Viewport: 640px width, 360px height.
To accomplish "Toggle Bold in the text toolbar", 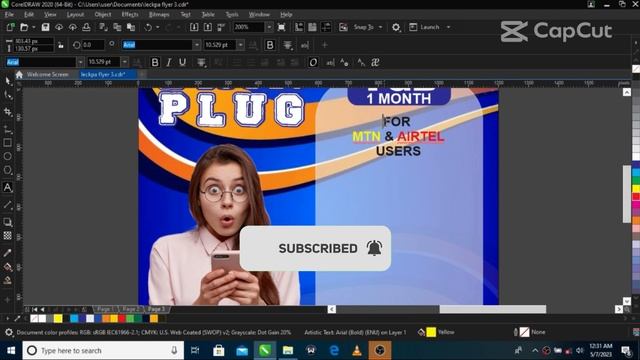I will 155,62.
